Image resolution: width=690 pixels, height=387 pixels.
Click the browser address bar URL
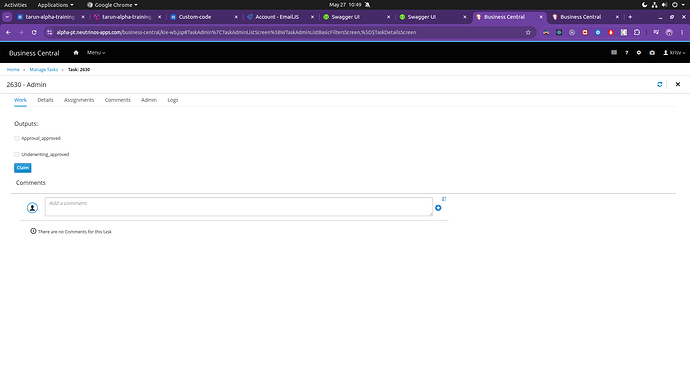pyautogui.click(x=236, y=32)
